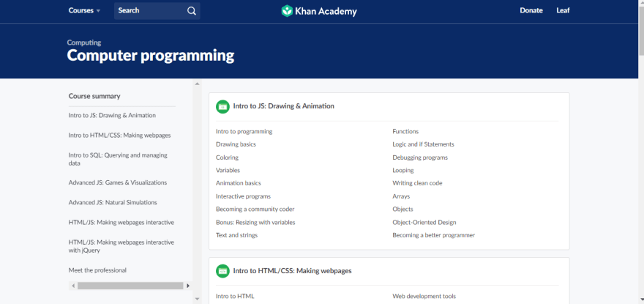Click the page vertical scrollbar thumb
This screenshot has width=644, height=304.
[x=641, y=31]
